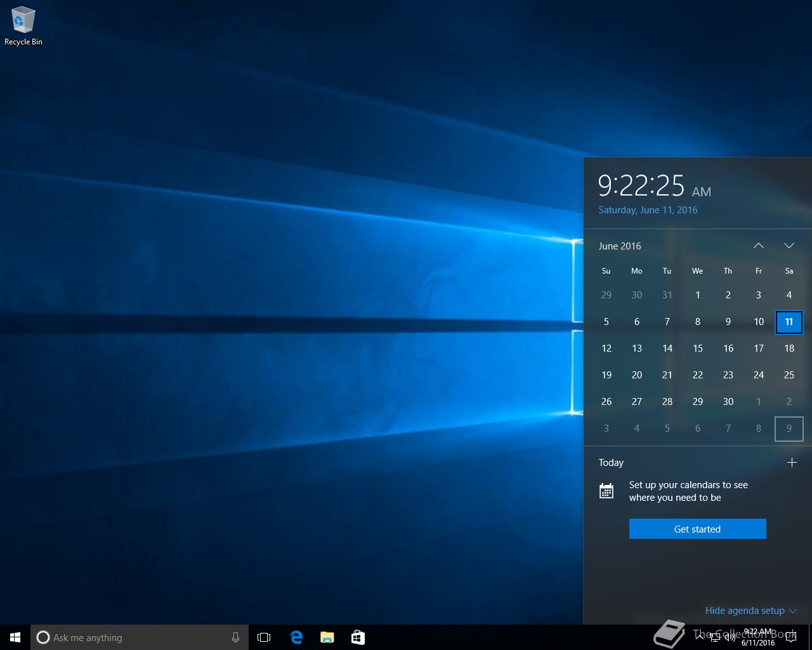The height and width of the screenshot is (650, 812).
Task: Select June 22 in the calendar
Action: pos(698,375)
